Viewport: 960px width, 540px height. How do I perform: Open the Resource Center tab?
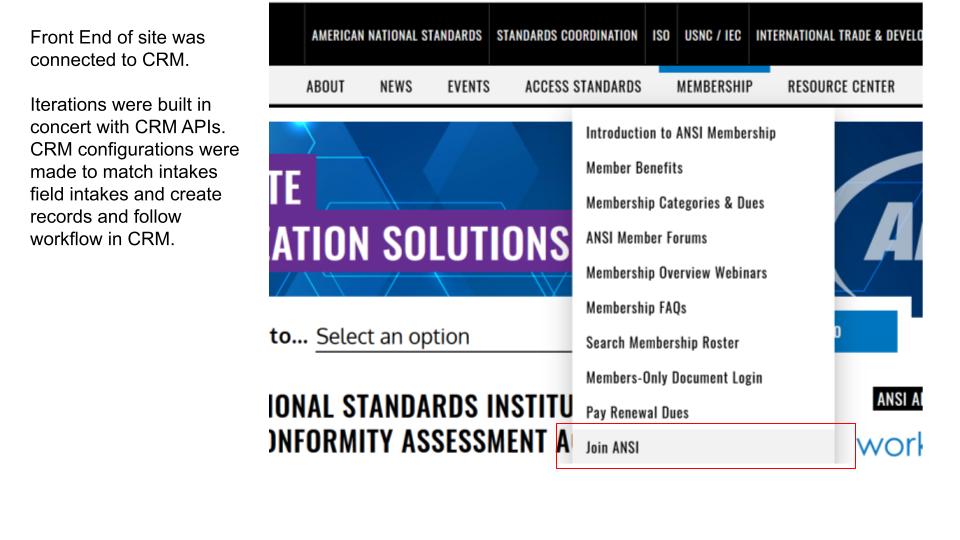[841, 87]
